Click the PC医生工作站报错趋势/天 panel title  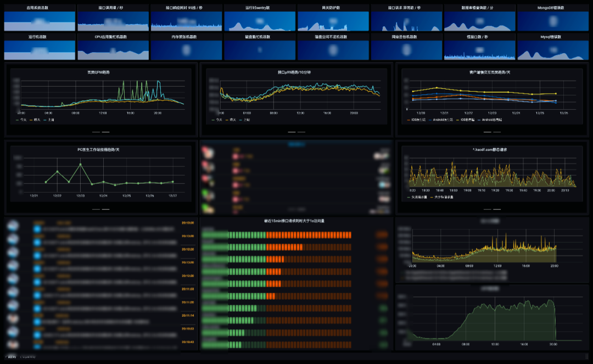(98, 150)
